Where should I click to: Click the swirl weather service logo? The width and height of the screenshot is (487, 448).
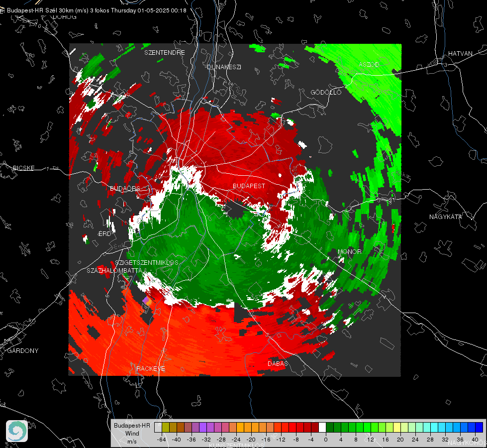click(x=17, y=431)
